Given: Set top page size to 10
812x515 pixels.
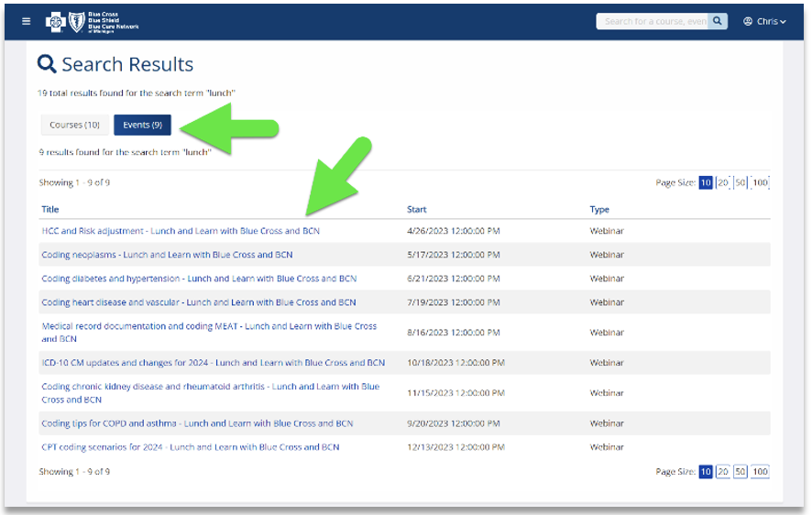Looking at the screenshot, I should (x=706, y=182).
